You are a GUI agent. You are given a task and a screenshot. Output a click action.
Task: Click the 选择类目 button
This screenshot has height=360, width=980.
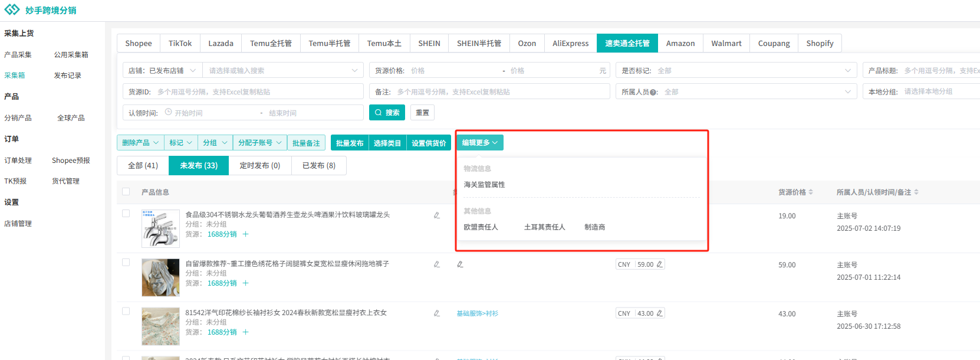pyautogui.click(x=387, y=143)
